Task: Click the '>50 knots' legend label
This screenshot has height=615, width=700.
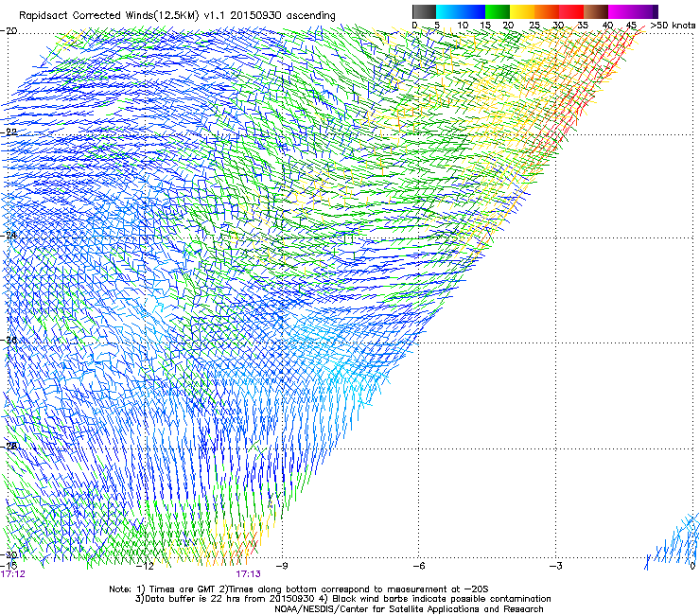Action: pos(673,26)
